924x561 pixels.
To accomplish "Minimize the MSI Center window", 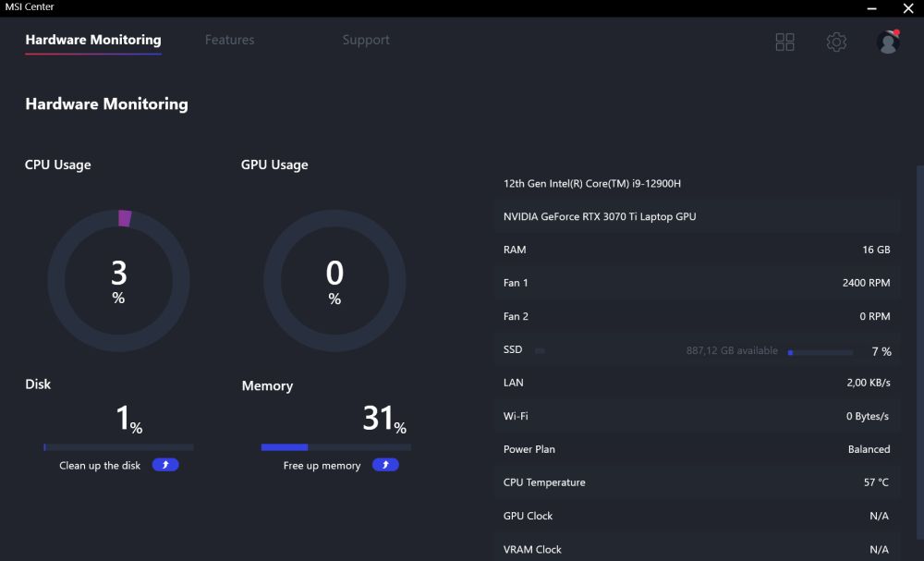I will [x=871, y=8].
